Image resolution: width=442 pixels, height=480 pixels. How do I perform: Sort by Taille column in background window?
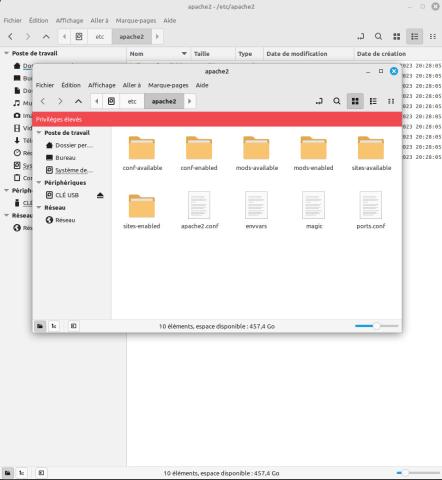(213, 54)
